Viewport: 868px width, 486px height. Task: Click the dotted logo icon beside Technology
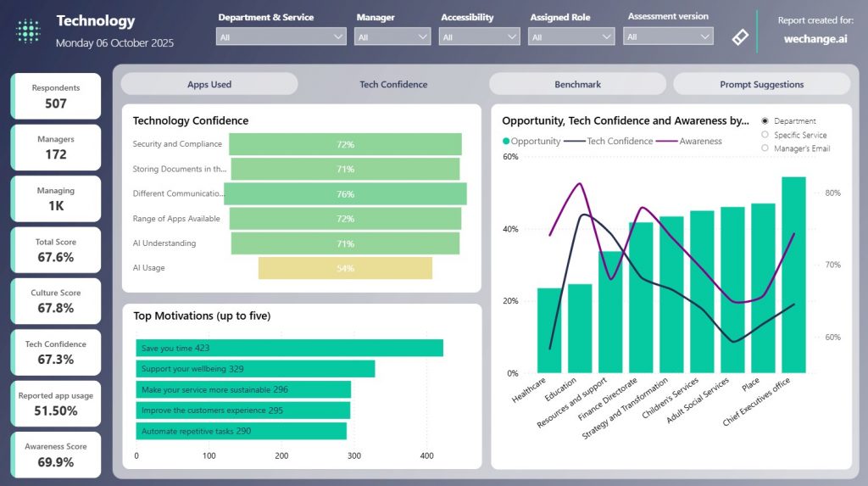pyautogui.click(x=28, y=31)
